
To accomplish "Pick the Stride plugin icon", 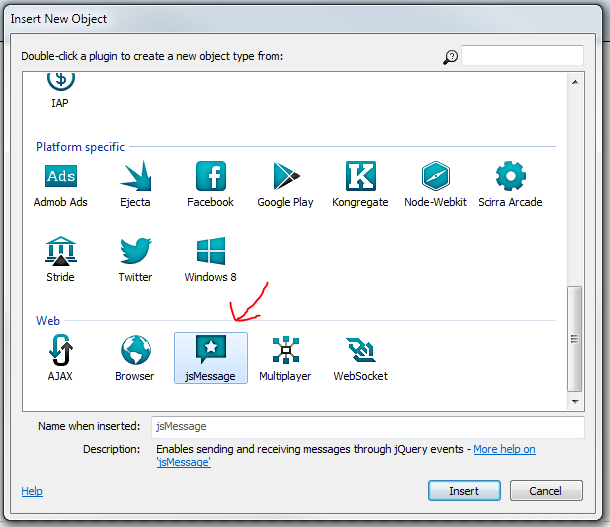I will pos(61,252).
